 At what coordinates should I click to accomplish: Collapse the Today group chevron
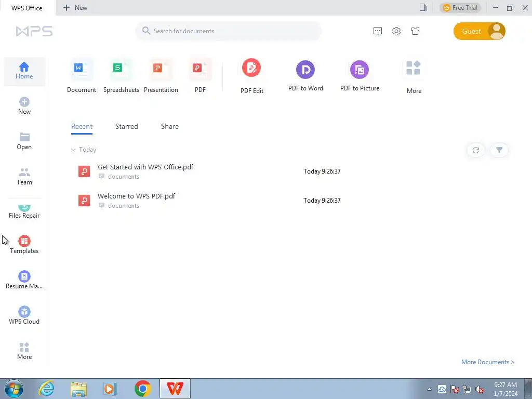[x=73, y=150]
